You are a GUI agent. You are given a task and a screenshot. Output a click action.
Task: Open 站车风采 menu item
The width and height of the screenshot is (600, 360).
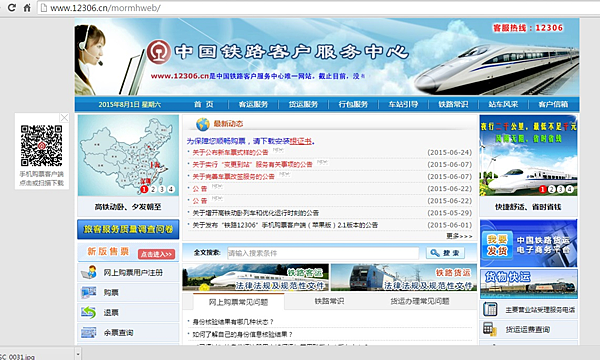coord(503,104)
